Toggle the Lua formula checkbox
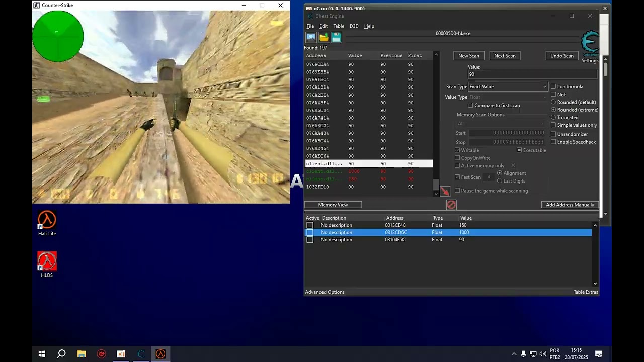The height and width of the screenshot is (362, 644). [x=553, y=86]
